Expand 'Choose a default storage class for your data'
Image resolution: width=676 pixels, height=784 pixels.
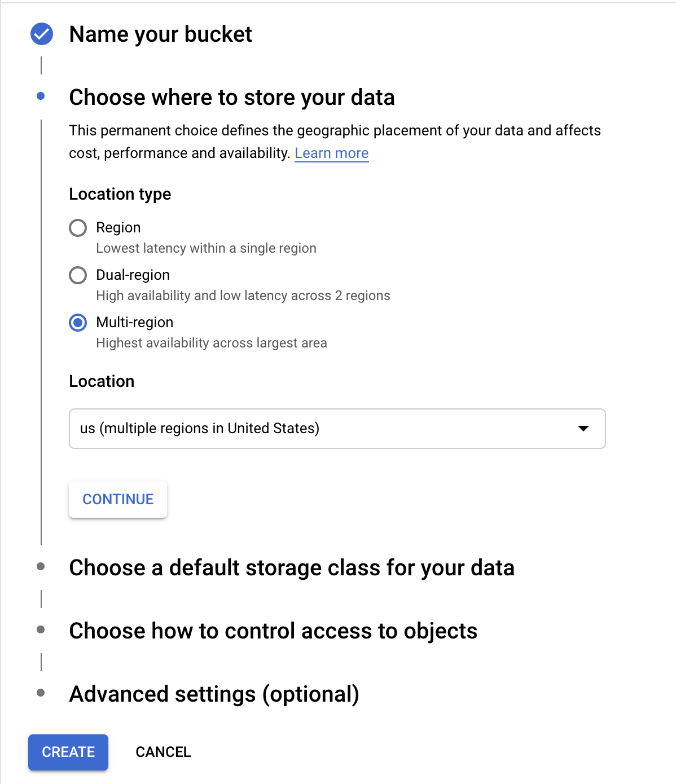(x=291, y=567)
